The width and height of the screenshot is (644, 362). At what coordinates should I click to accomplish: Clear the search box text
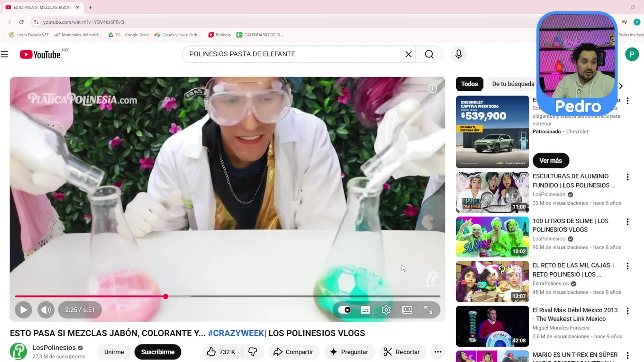408,54
